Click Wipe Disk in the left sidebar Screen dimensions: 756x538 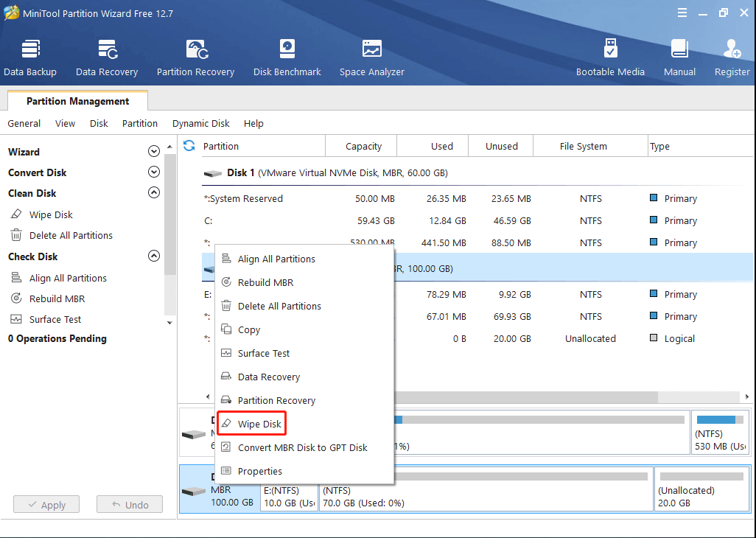pyautogui.click(x=51, y=214)
